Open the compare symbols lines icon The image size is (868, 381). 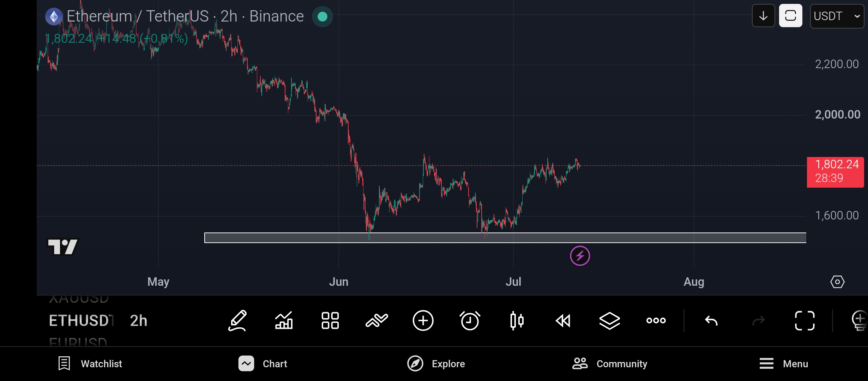tap(377, 321)
